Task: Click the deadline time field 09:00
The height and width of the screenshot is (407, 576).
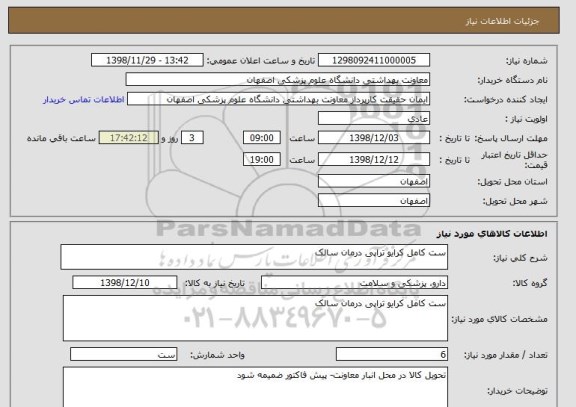Action: tap(262, 138)
